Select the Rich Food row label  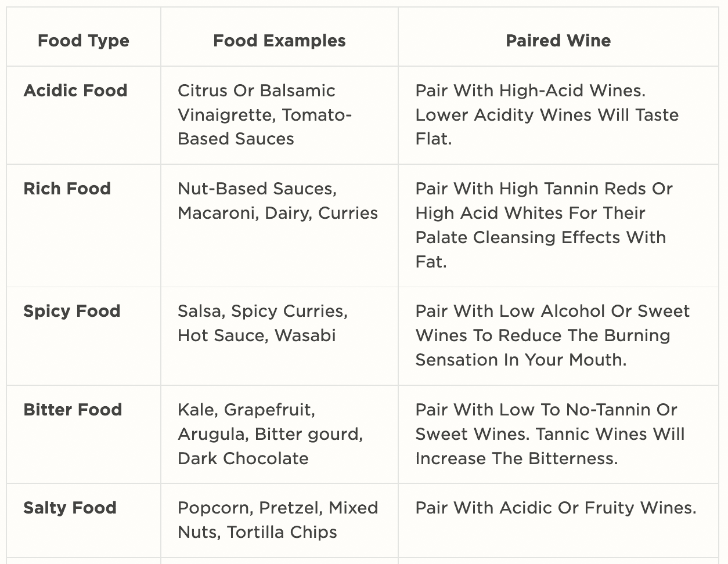pyautogui.click(x=67, y=189)
